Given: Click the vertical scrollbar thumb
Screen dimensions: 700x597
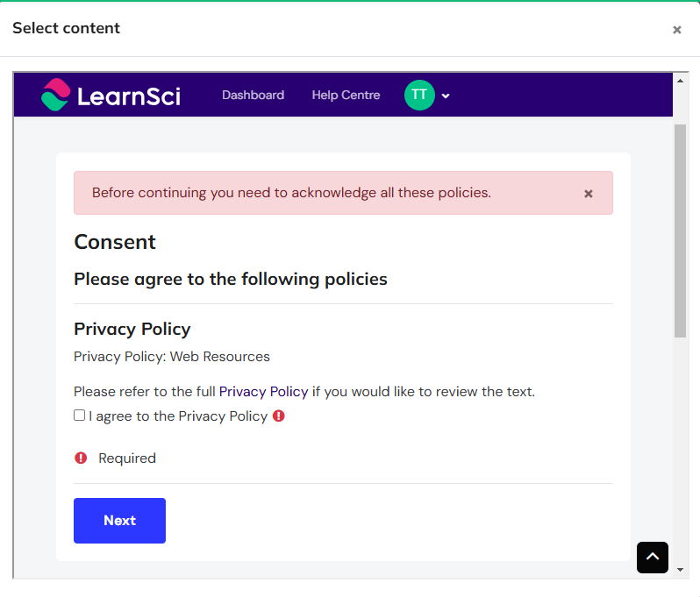Looking at the screenshot, I should [x=680, y=230].
